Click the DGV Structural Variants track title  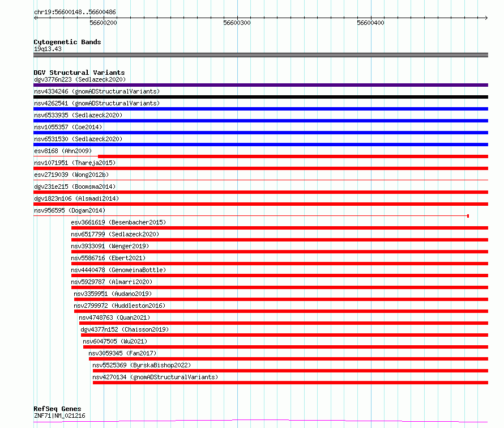[79, 73]
